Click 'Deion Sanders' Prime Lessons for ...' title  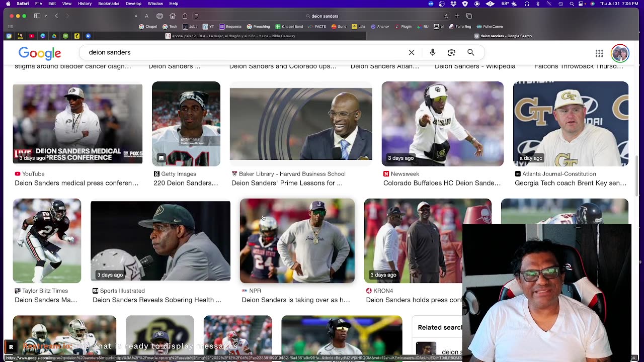pos(287,183)
